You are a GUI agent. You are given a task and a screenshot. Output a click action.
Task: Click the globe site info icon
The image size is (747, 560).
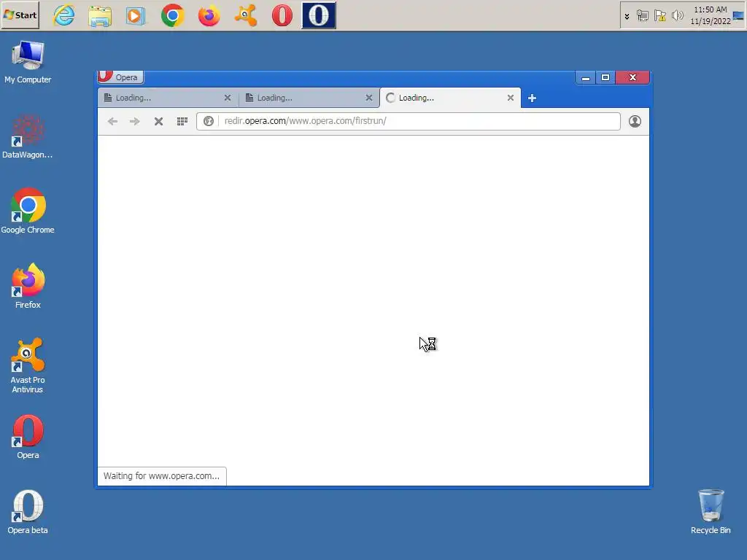coord(208,122)
